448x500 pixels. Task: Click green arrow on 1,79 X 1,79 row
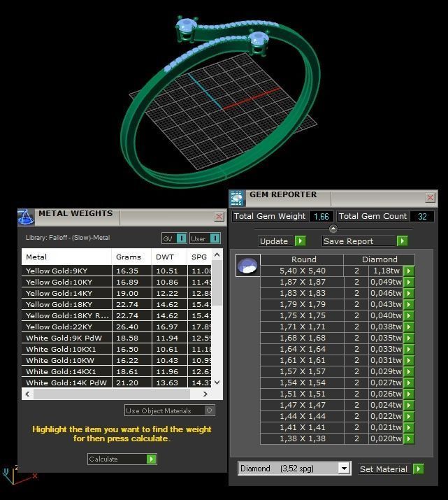coord(409,304)
